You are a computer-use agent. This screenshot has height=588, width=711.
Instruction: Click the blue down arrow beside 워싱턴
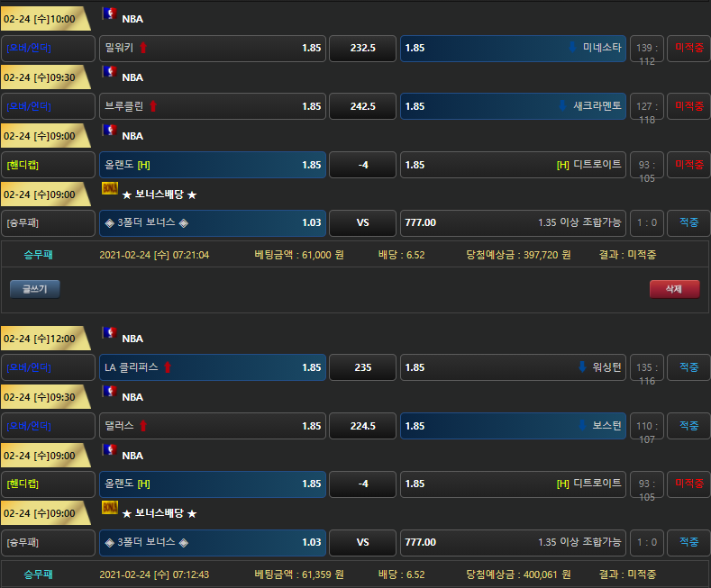point(583,367)
